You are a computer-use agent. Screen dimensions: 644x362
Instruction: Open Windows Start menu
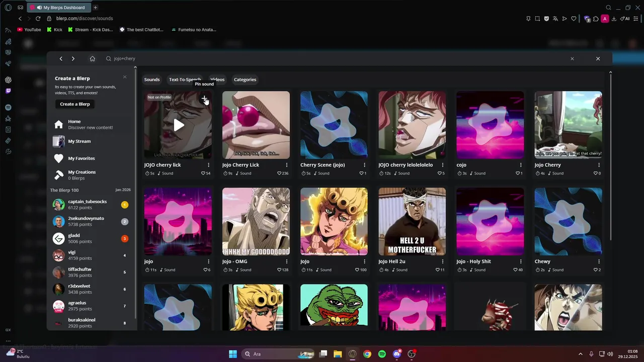pos(233,354)
